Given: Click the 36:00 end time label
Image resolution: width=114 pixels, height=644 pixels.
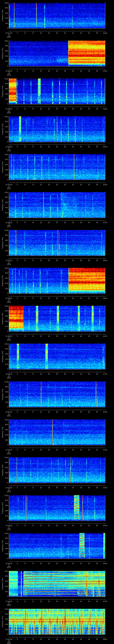Looking at the screenshot, I should [x=105, y=184].
